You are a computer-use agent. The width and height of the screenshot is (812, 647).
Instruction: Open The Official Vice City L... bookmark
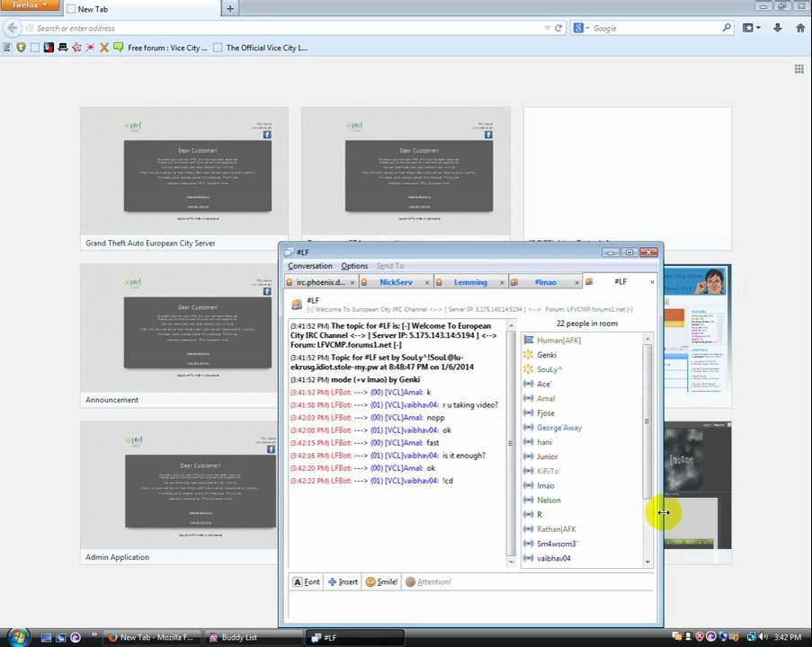click(x=261, y=48)
